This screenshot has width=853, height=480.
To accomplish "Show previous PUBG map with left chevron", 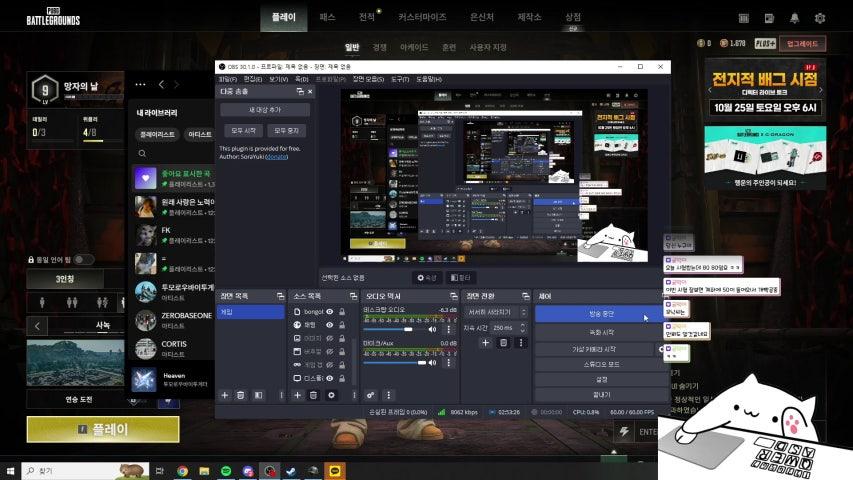I will pos(37,326).
